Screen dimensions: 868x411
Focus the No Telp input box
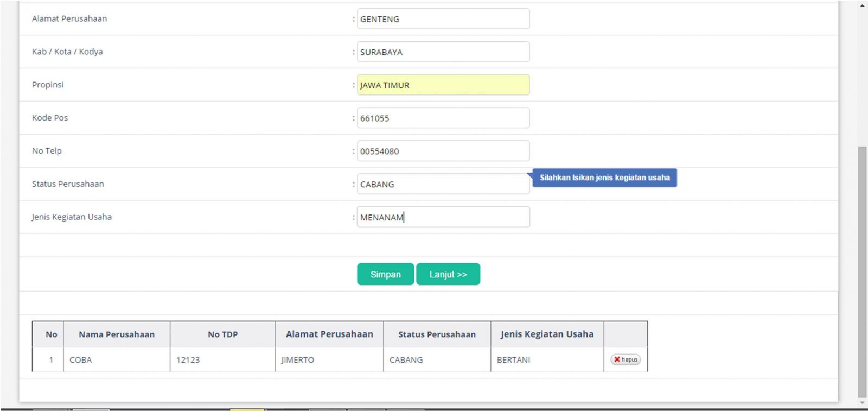click(443, 151)
